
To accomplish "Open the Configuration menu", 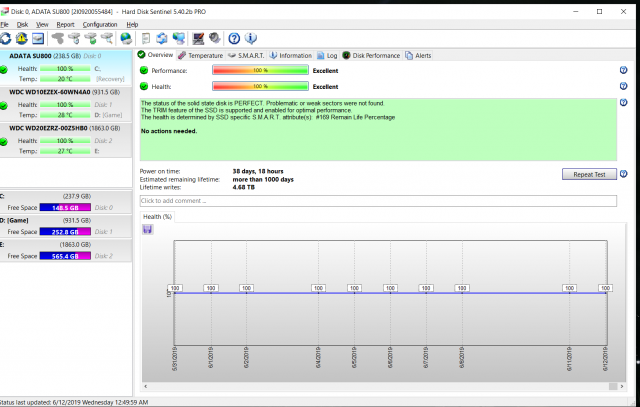I will point(99,23).
